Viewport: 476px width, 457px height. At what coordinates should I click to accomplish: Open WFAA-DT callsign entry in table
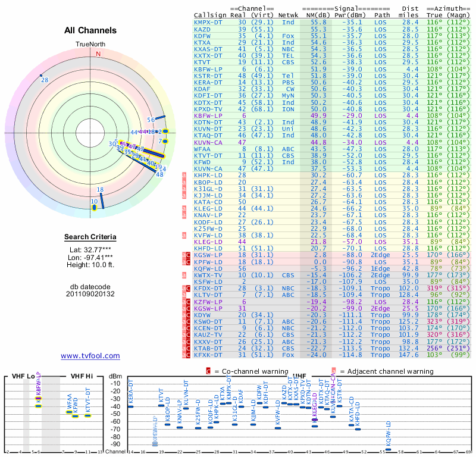point(208,149)
